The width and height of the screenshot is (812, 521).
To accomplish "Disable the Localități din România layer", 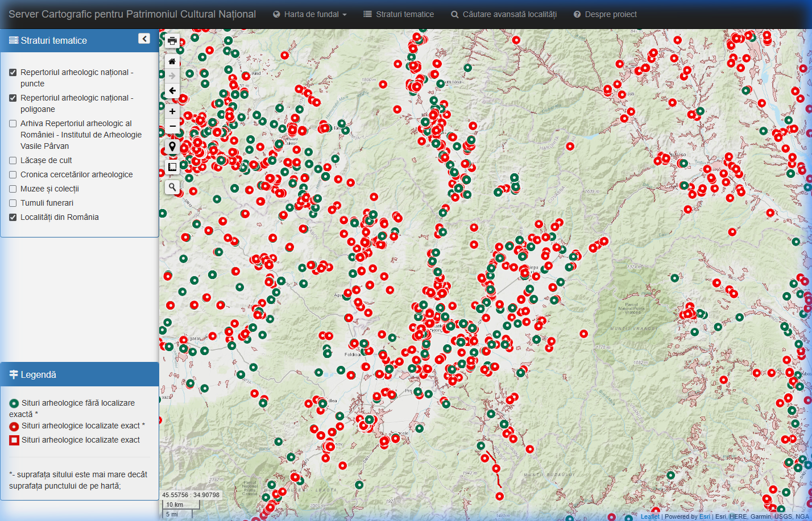I will 13,217.
